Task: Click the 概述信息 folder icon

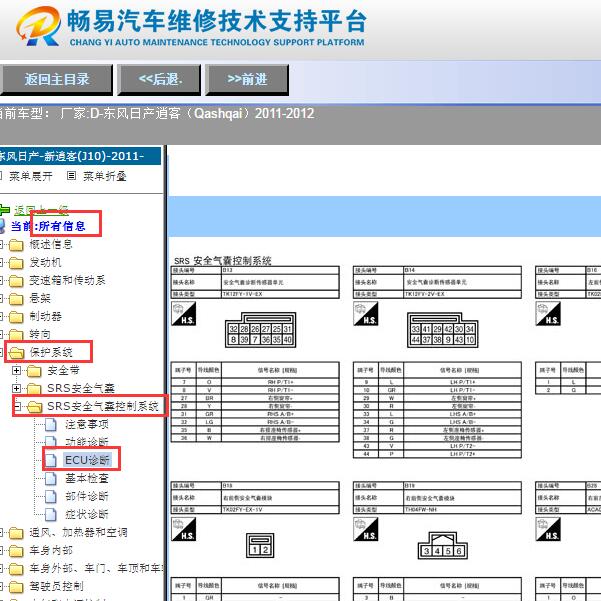Action: point(16,245)
